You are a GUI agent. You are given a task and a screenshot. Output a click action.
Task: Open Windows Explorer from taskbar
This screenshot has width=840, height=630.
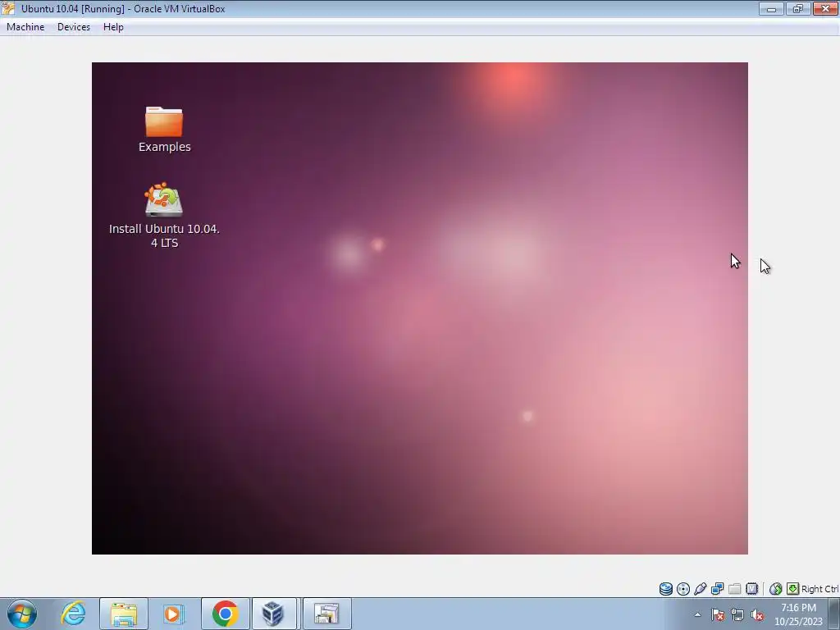tap(124, 614)
